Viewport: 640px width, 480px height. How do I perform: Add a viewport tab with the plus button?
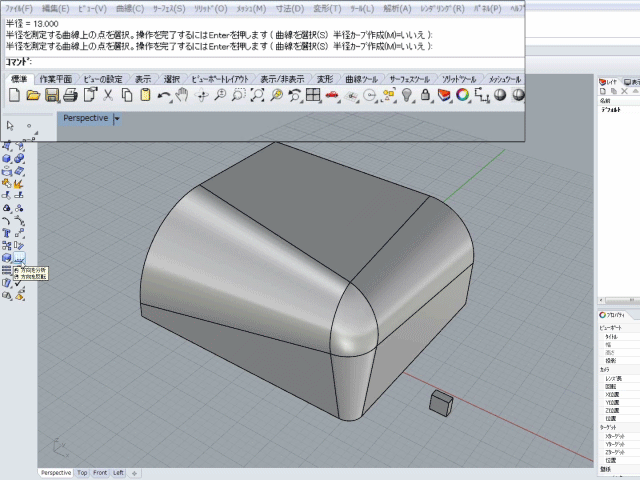(134, 473)
